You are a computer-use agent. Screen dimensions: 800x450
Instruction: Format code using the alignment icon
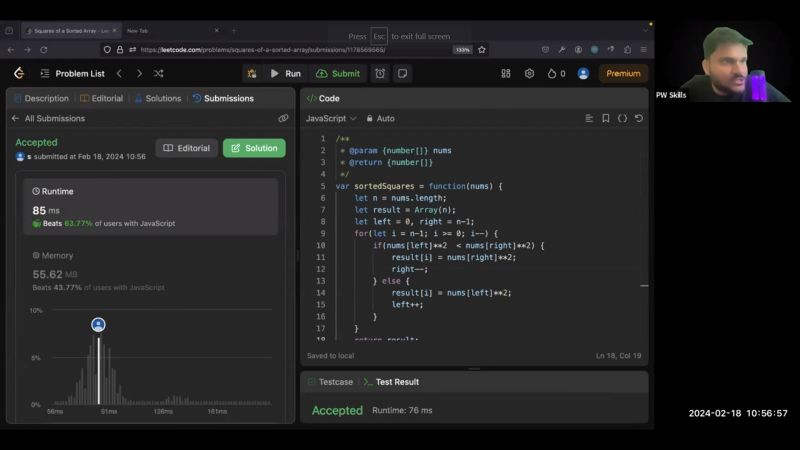pyautogui.click(x=589, y=118)
